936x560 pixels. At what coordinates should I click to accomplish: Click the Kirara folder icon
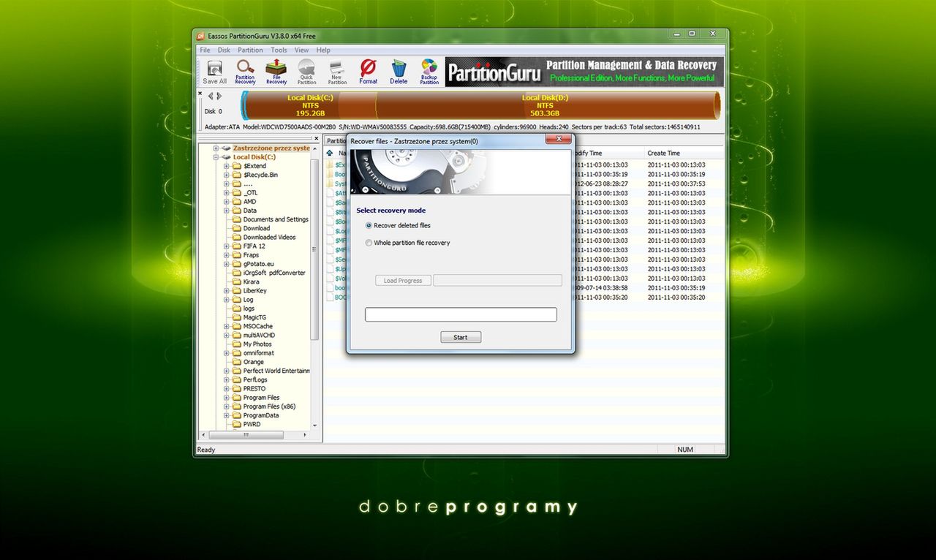237,281
